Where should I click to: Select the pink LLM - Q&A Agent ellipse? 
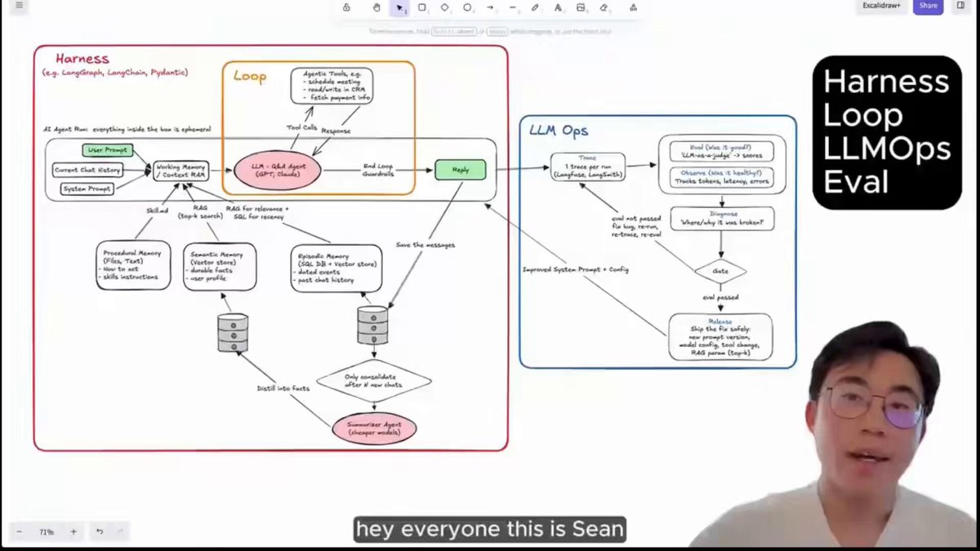click(x=277, y=171)
